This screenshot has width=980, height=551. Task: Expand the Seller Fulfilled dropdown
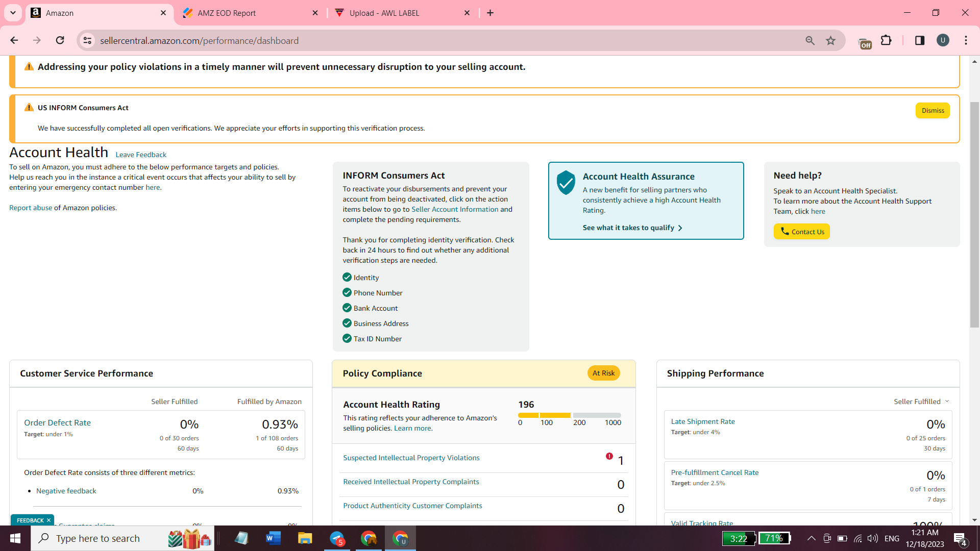pyautogui.click(x=921, y=402)
